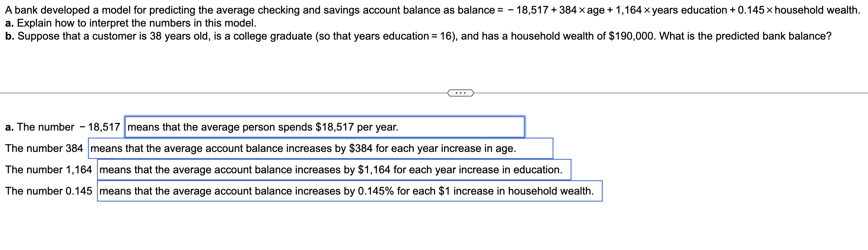
Task: Click the phrase 'The number 0.145'
Action: point(48,191)
